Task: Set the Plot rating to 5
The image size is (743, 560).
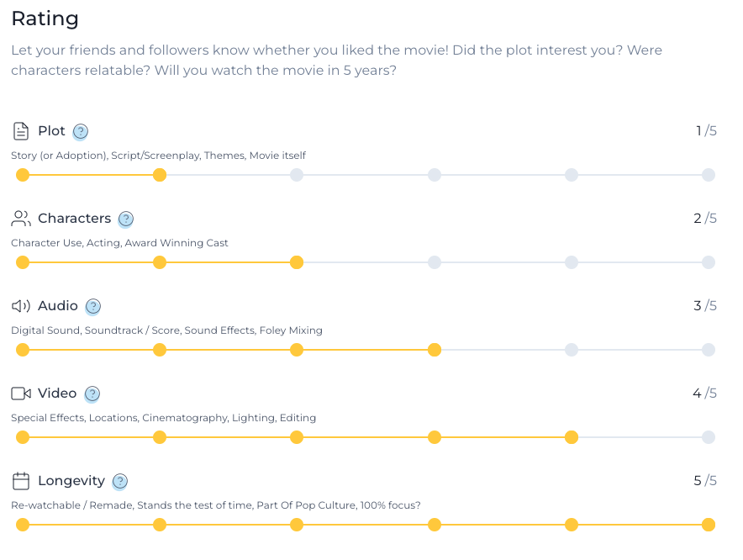Action: point(709,175)
